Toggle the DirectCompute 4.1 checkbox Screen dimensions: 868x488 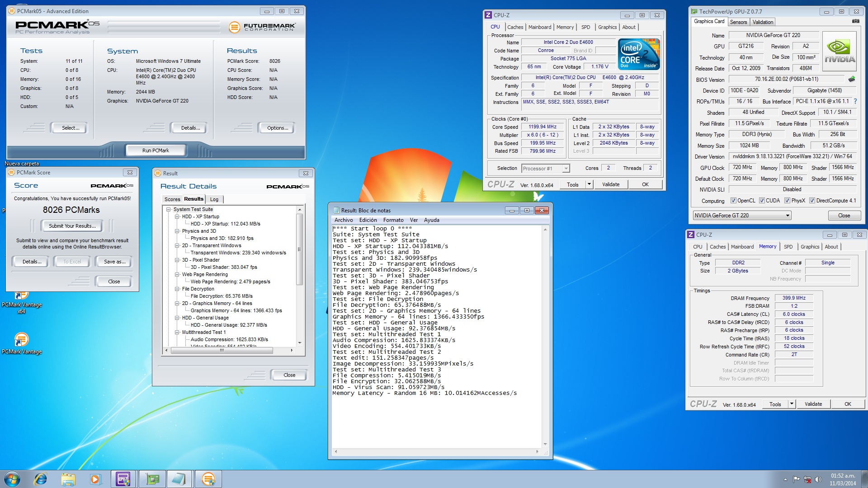(812, 201)
